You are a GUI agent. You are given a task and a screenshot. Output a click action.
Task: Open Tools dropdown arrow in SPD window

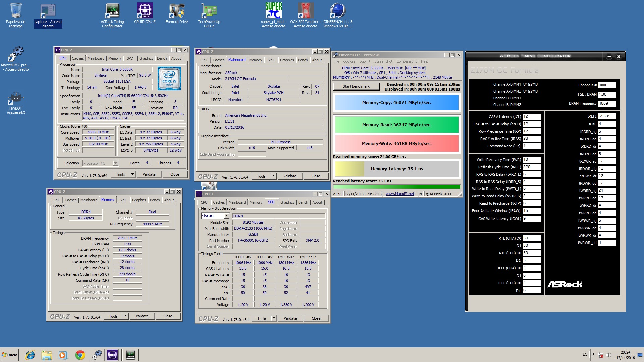pyautogui.click(x=274, y=318)
